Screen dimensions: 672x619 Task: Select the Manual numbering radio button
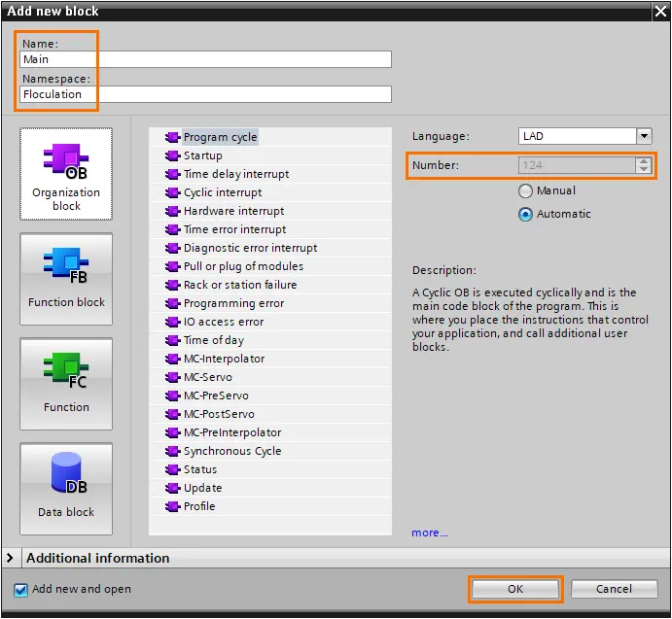[525, 190]
